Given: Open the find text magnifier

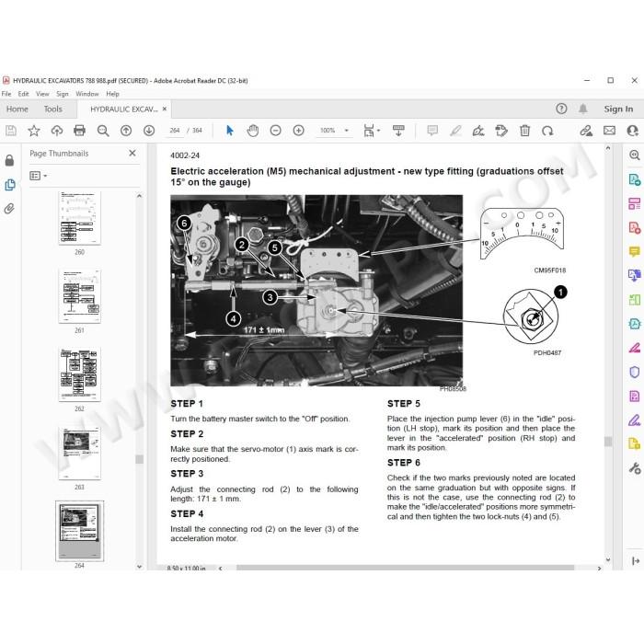Looking at the screenshot, I should [103, 131].
